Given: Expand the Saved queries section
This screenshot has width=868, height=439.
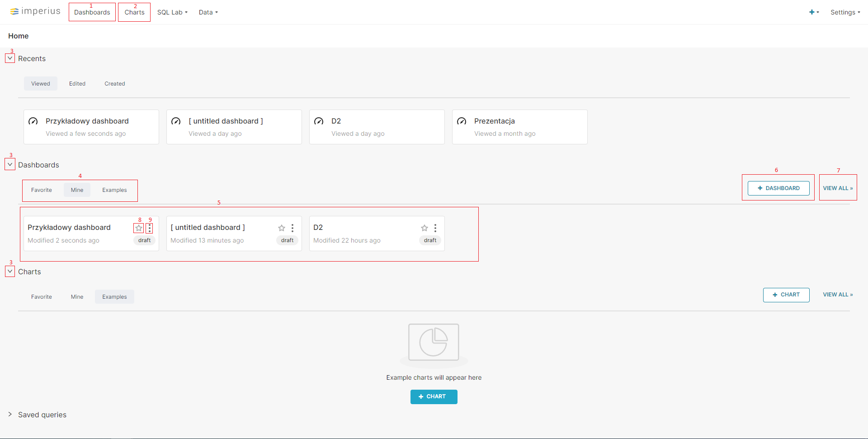Looking at the screenshot, I should [x=10, y=414].
